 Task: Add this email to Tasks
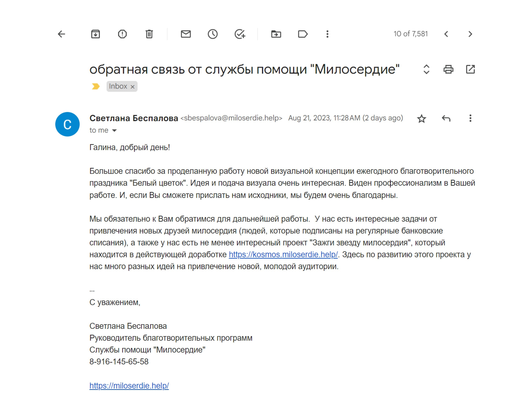tap(240, 34)
